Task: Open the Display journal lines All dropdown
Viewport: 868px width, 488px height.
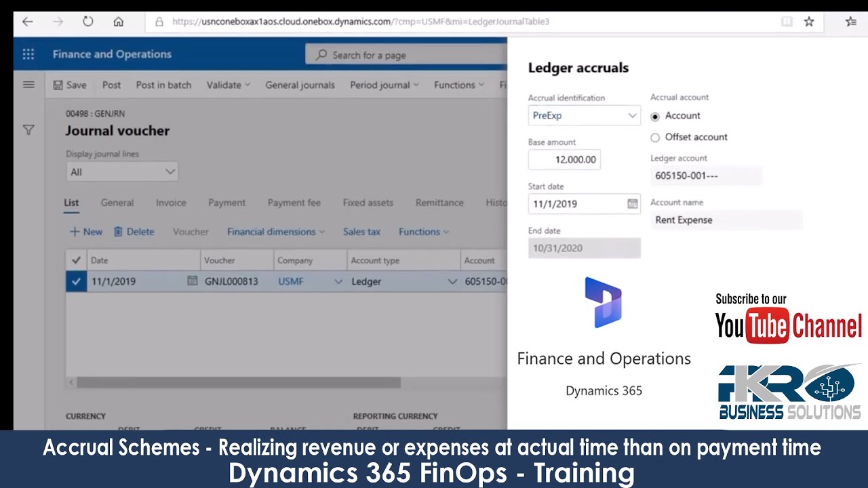Action: pos(122,172)
